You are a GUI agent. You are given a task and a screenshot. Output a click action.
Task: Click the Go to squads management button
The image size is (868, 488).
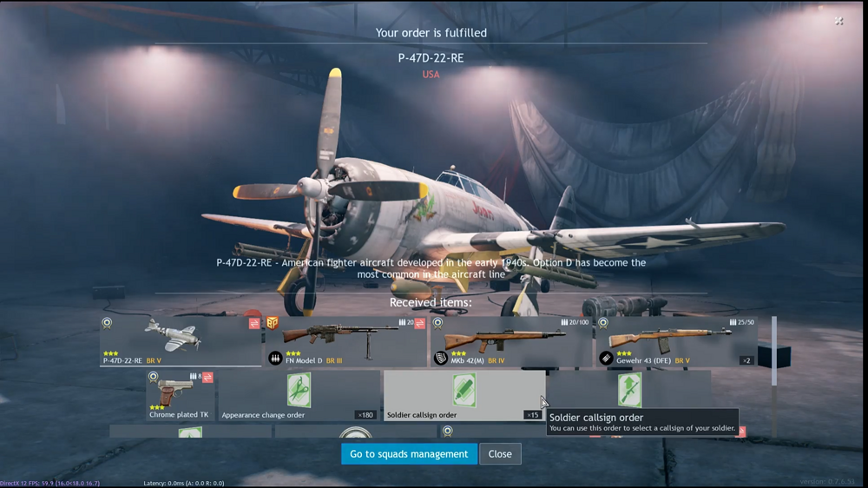click(x=409, y=453)
